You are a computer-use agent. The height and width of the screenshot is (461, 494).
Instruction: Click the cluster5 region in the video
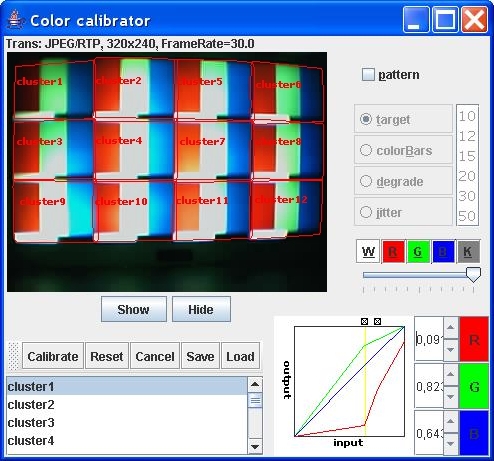(213, 89)
